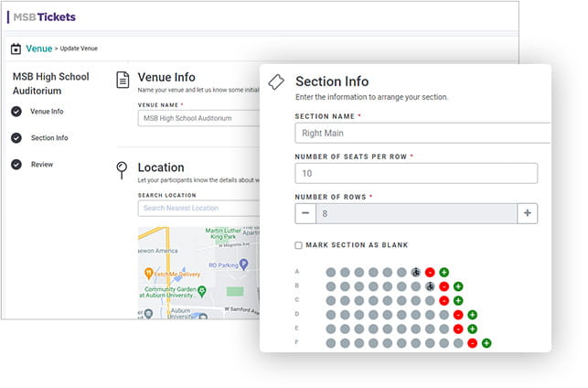The width and height of the screenshot is (588, 388).
Task: Click the MSB High School Auditorium sidebar title
Action: 50,83
